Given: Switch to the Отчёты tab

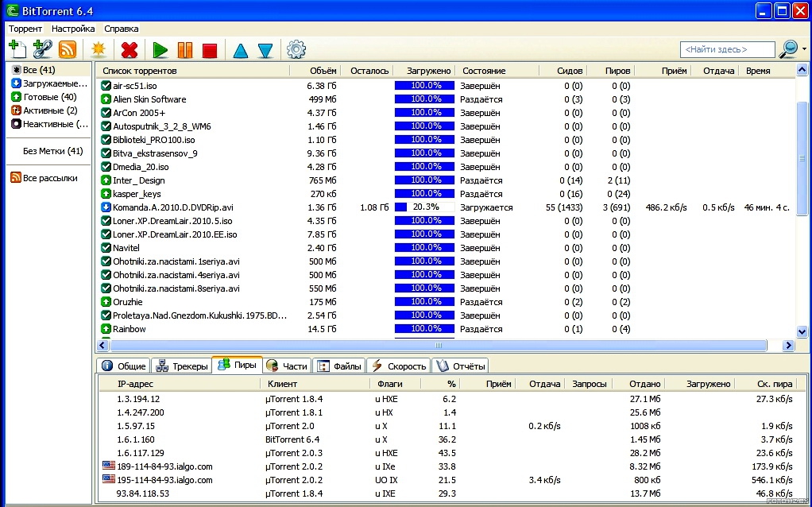Looking at the screenshot, I should [460, 366].
